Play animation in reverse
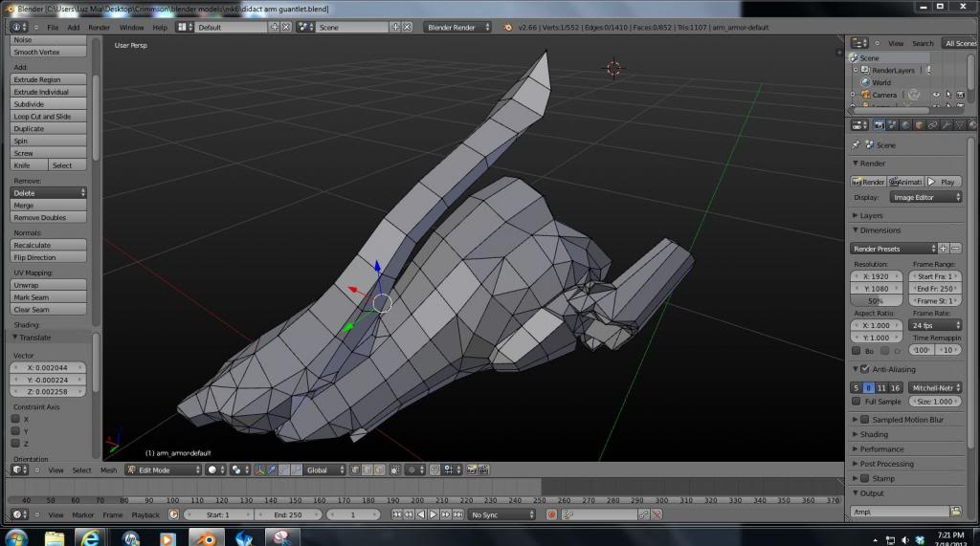Image resolution: width=980 pixels, height=546 pixels. click(x=421, y=514)
